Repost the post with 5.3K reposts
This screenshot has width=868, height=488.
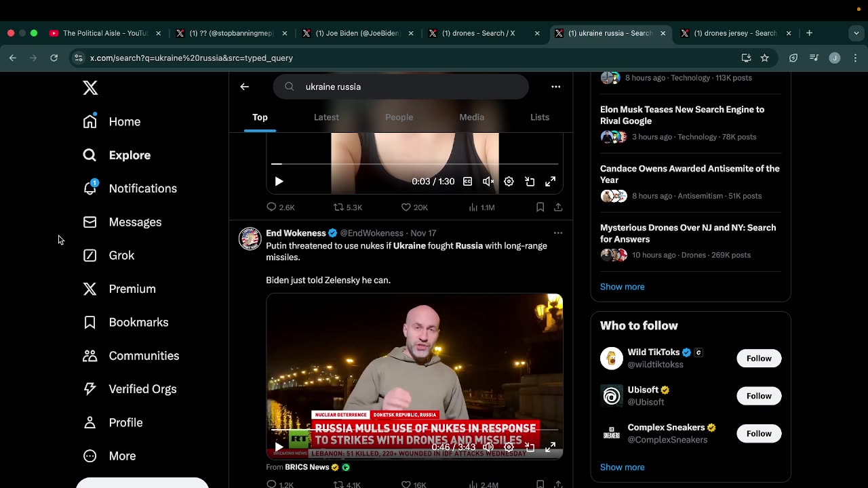pos(348,207)
